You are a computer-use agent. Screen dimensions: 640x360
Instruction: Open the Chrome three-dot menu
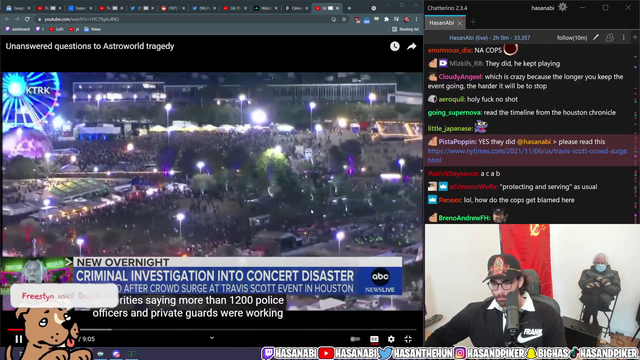pos(416,19)
